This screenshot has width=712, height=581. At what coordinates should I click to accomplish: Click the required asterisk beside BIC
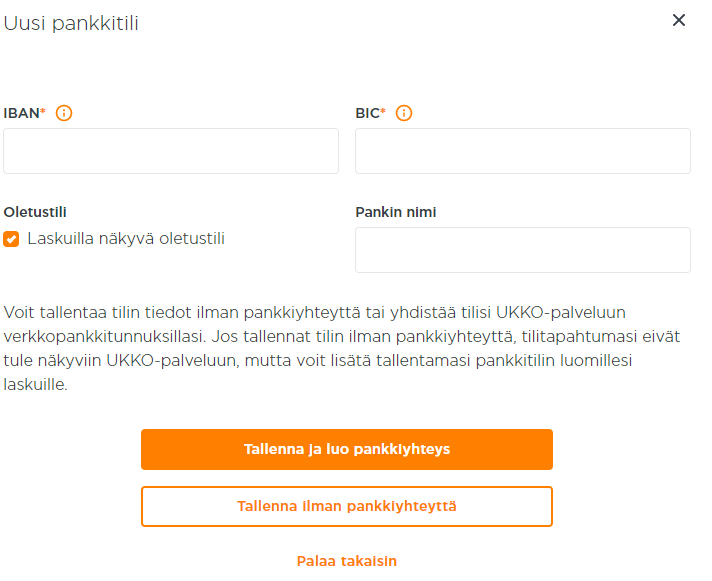pyautogui.click(x=383, y=110)
